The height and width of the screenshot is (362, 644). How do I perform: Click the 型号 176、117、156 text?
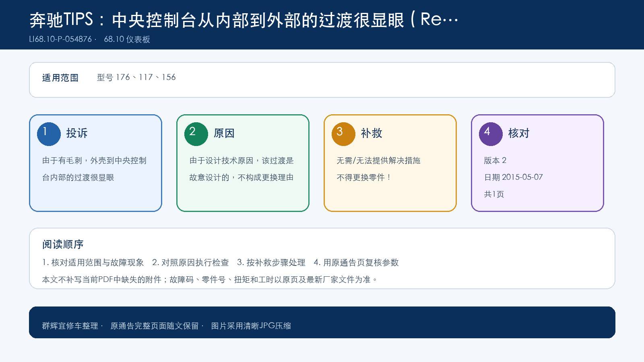(x=136, y=77)
